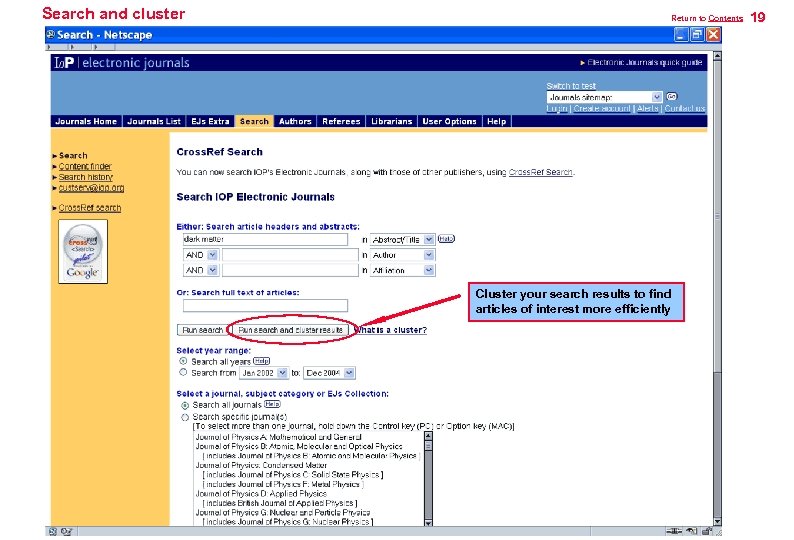Select Journal of Physics D: Applied Physics
The width and height of the screenshot is (794, 540).
tap(261, 493)
